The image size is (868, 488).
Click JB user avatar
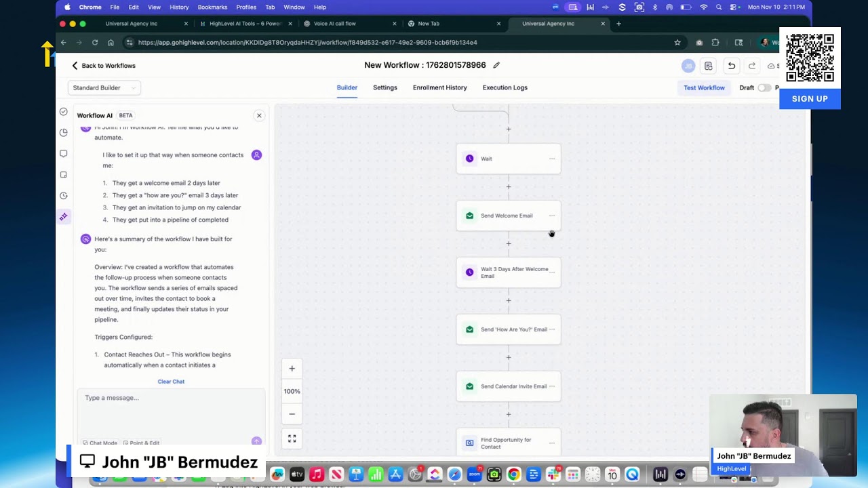[688, 66]
